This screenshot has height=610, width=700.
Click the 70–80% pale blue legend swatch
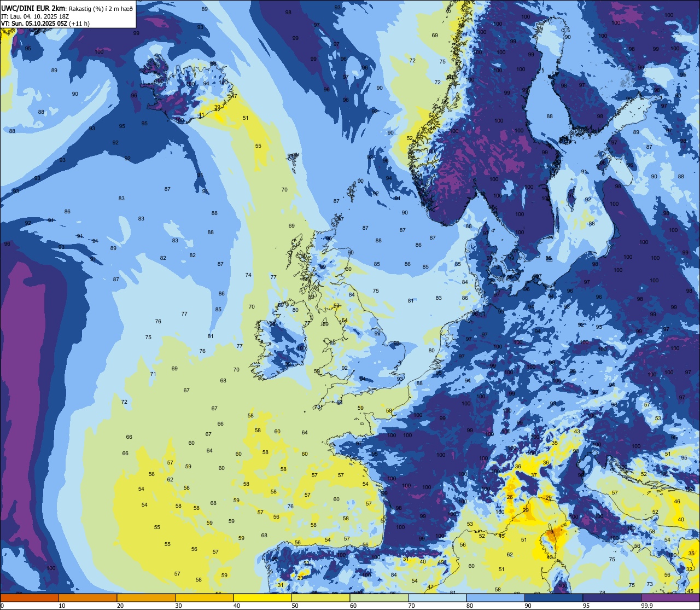click(x=437, y=598)
